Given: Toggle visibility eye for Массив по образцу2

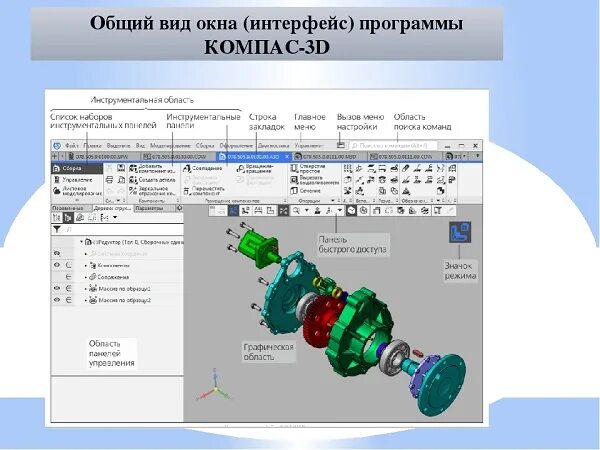Looking at the screenshot, I should (57, 300).
